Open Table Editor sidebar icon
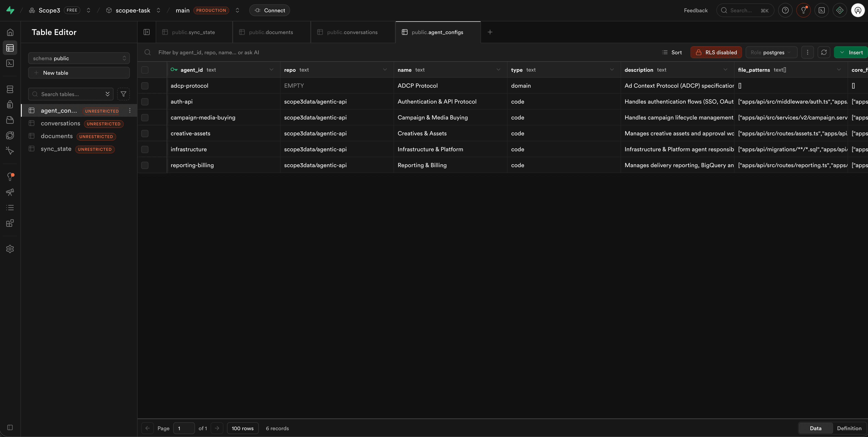 click(10, 48)
